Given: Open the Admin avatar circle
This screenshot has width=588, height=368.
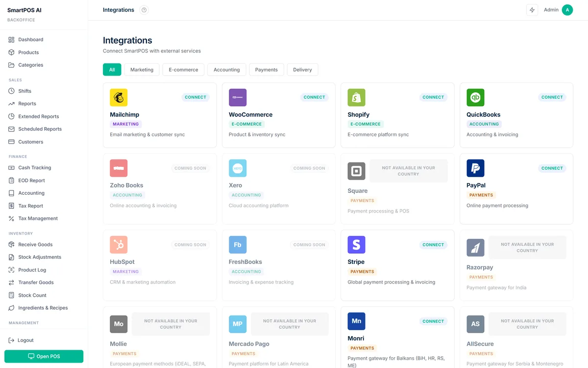Looking at the screenshot, I should (x=567, y=10).
